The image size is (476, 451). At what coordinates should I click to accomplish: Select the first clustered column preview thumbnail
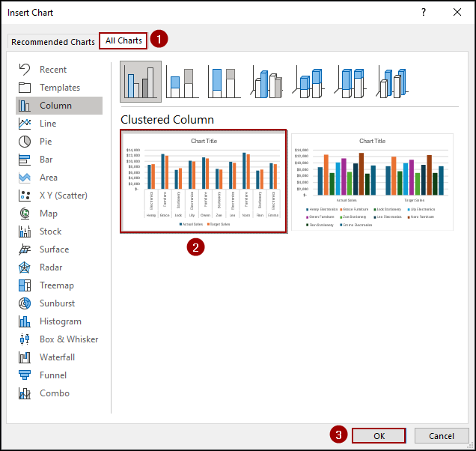point(204,181)
